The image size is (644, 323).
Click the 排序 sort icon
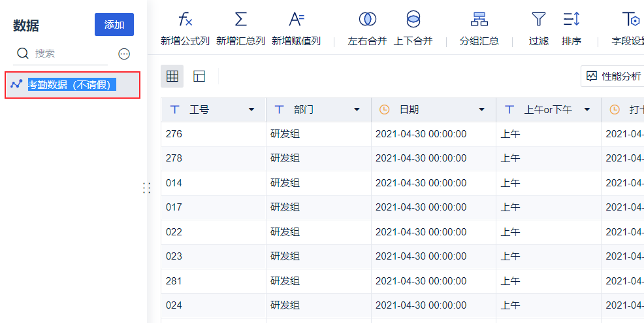(x=572, y=20)
